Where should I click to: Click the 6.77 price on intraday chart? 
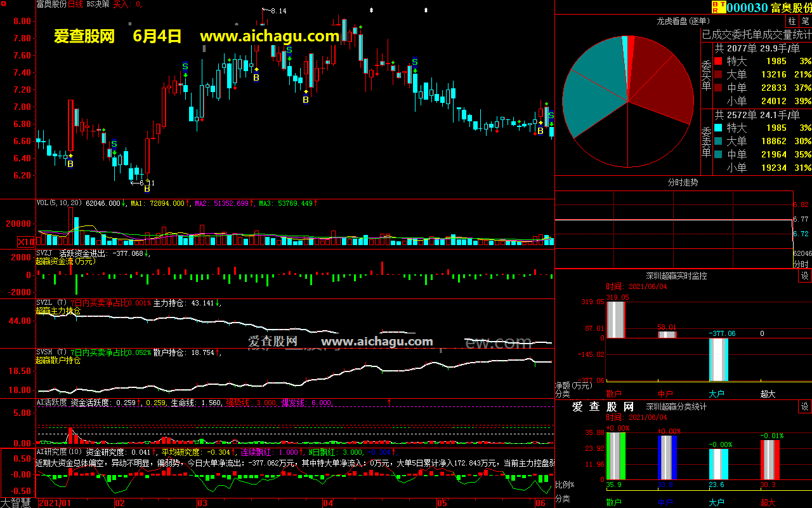pos(801,219)
